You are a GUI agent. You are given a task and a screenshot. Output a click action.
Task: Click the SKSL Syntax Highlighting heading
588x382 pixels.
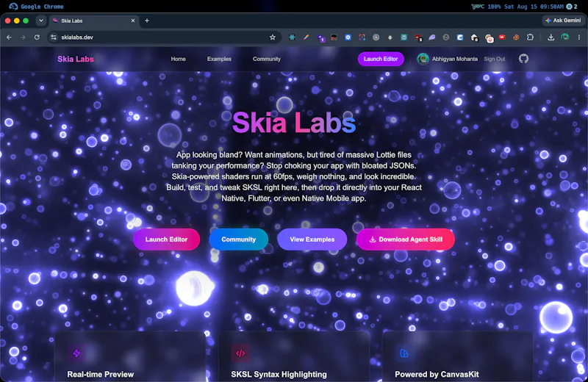pyautogui.click(x=279, y=374)
